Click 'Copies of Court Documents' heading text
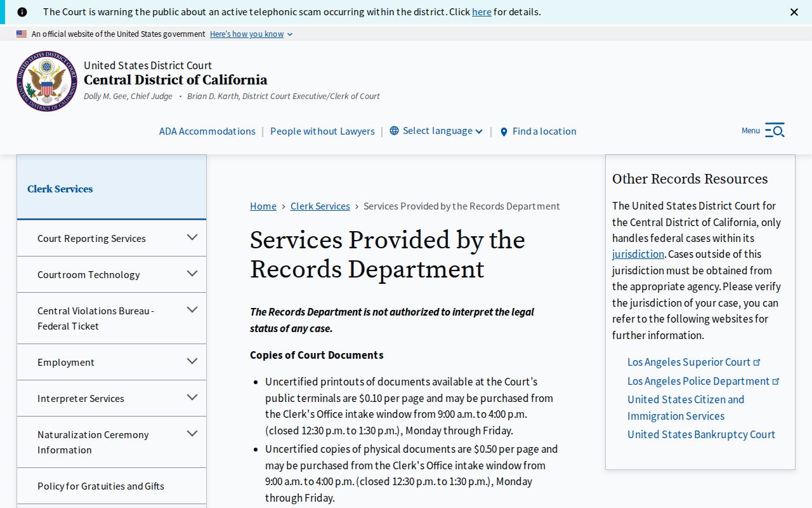 tap(317, 355)
